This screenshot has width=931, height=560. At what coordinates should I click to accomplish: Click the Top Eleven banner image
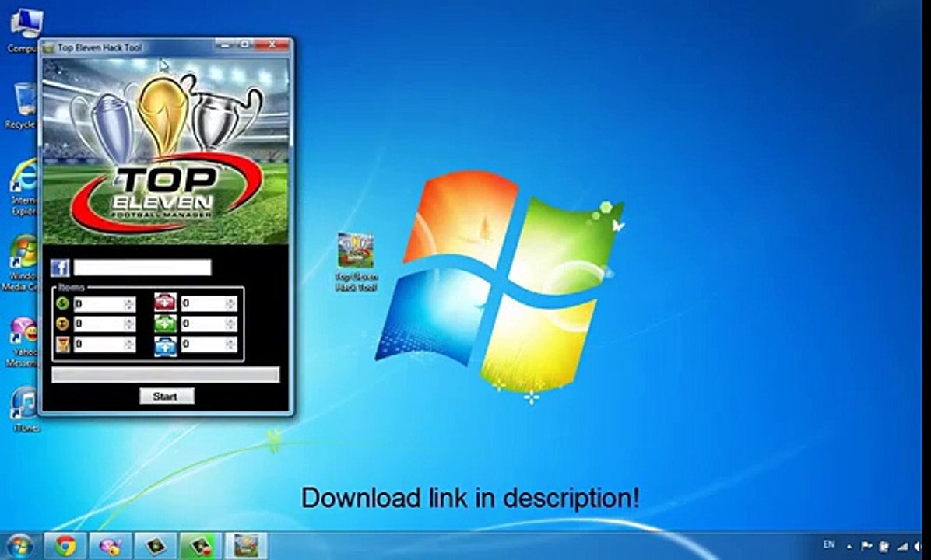(x=166, y=151)
